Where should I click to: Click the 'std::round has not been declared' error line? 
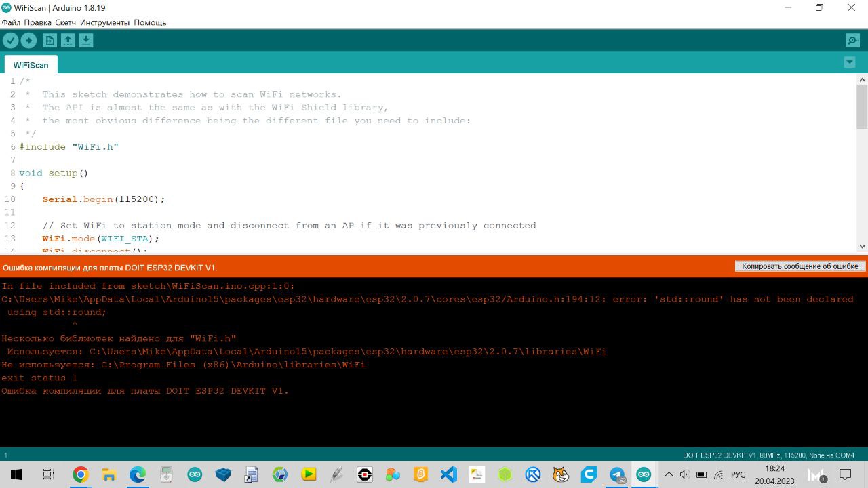coord(427,299)
